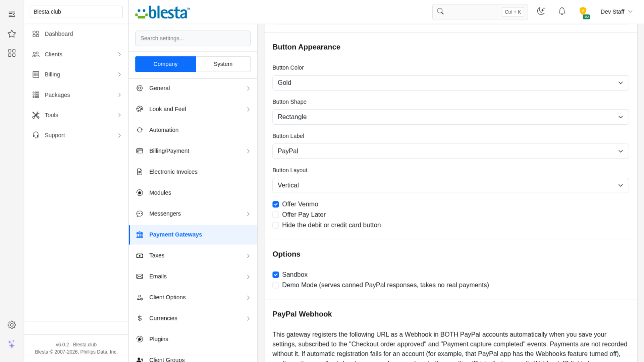Viewport: 644px width, 362px height.
Task: Click the Emails envelope icon
Action: (x=140, y=277)
